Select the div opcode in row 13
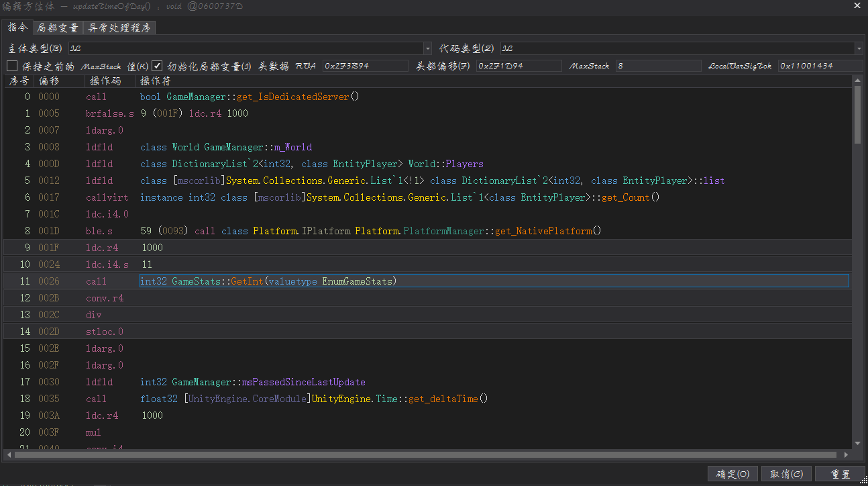The image size is (868, 486). point(94,315)
